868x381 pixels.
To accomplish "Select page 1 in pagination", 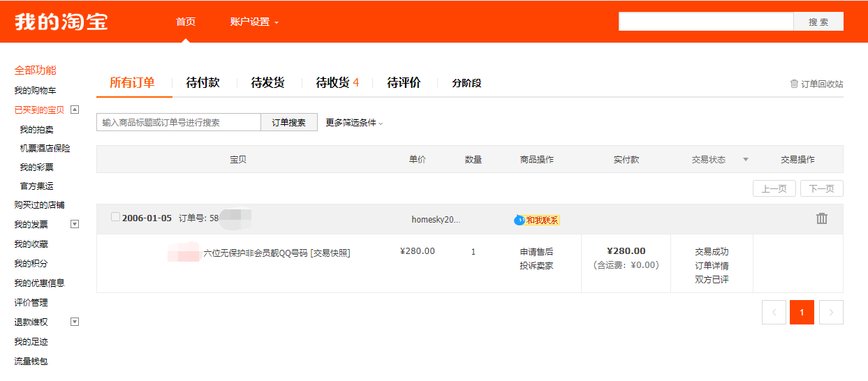I will (802, 313).
